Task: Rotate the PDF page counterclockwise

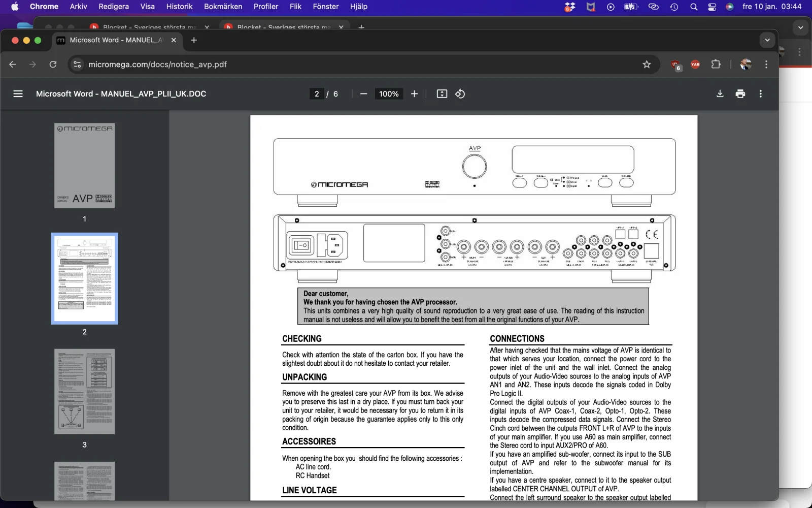Action: (460, 94)
